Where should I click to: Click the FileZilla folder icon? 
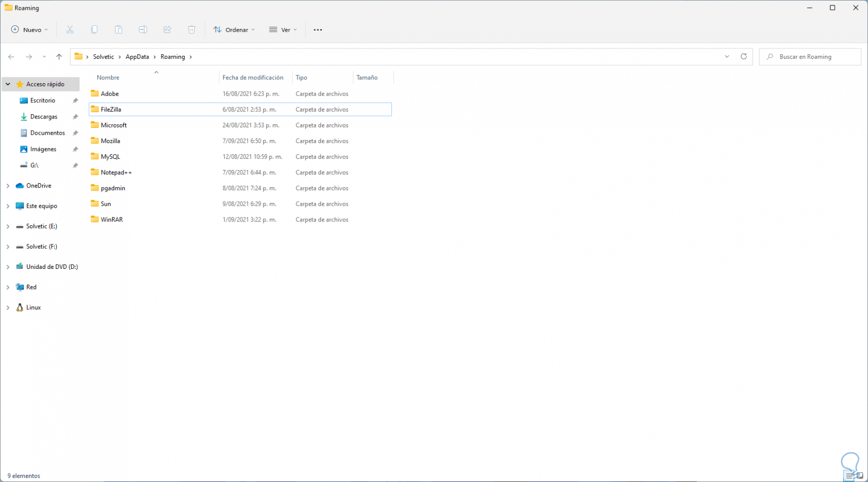[95, 109]
